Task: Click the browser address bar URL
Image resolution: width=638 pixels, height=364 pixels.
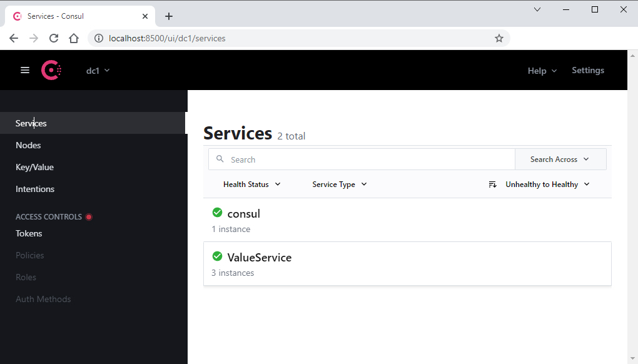Action: [x=167, y=38]
